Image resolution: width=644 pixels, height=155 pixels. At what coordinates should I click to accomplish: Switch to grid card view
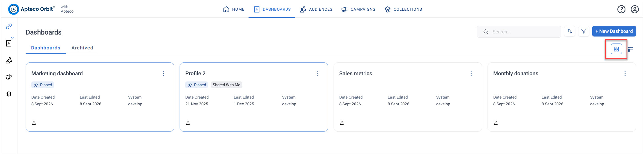[x=616, y=49]
